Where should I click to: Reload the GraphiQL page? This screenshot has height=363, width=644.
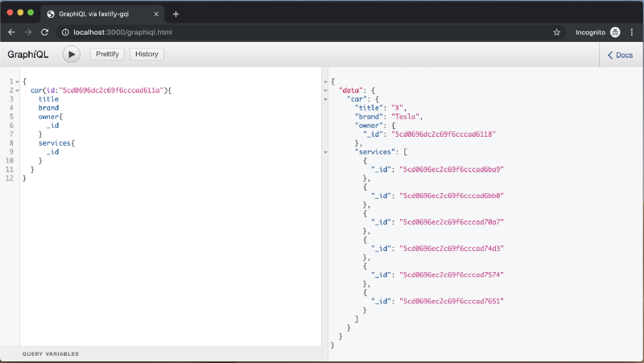(x=45, y=32)
